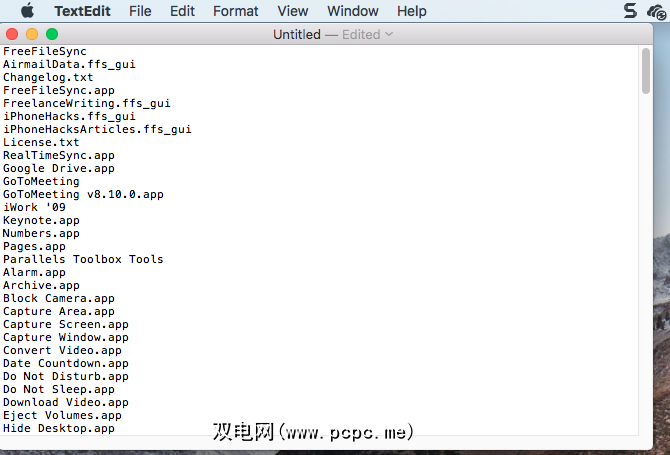Click the line "FreelanceWriting.ffs_gui"
Screen dimensions: 670x455
pos(87,103)
